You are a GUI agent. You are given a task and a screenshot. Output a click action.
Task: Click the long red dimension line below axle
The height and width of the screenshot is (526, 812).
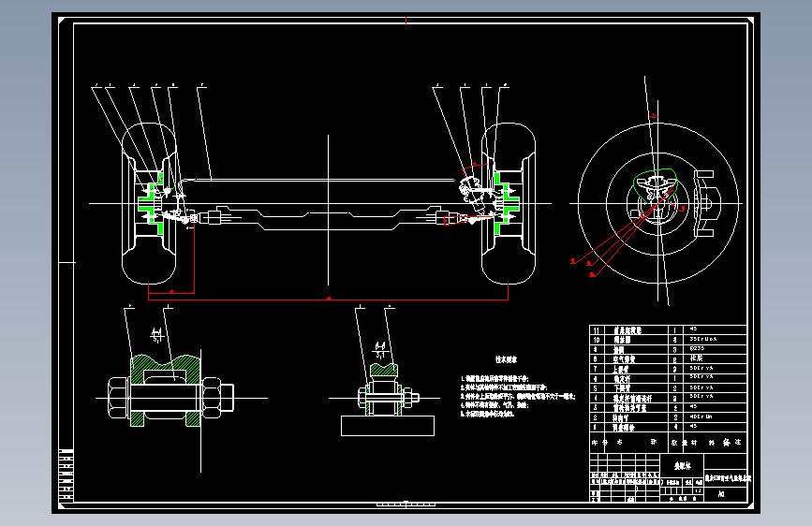[329, 300]
